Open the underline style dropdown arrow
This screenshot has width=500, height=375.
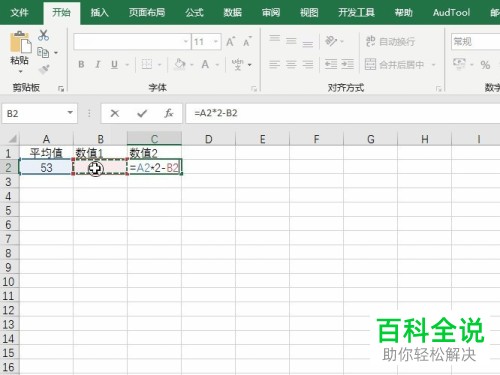pyautogui.click(x=127, y=65)
